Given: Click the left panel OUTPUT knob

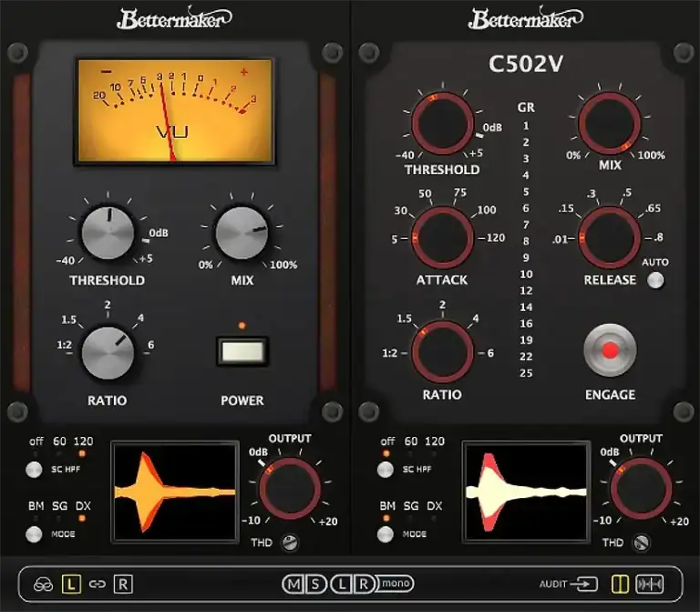Looking at the screenshot, I should tap(290, 488).
